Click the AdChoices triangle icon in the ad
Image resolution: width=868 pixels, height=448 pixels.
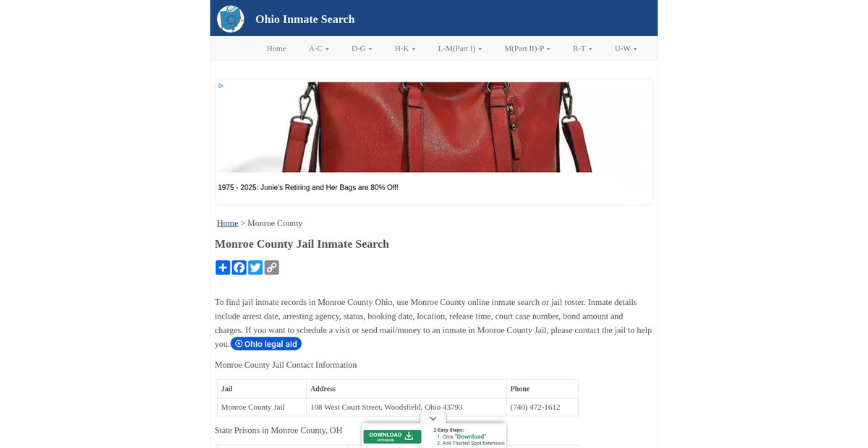pos(221,85)
